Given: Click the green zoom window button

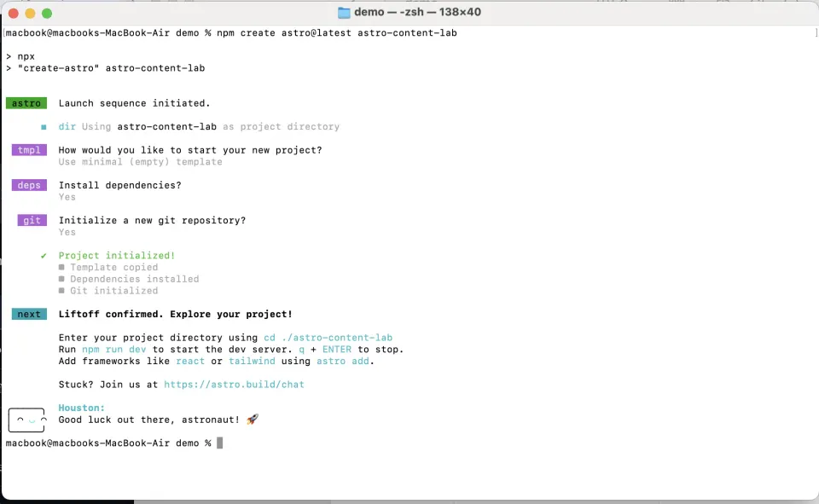Looking at the screenshot, I should 47,14.
